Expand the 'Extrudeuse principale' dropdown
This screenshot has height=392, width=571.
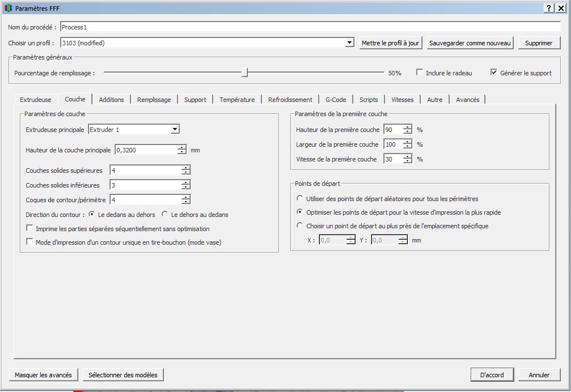175,130
